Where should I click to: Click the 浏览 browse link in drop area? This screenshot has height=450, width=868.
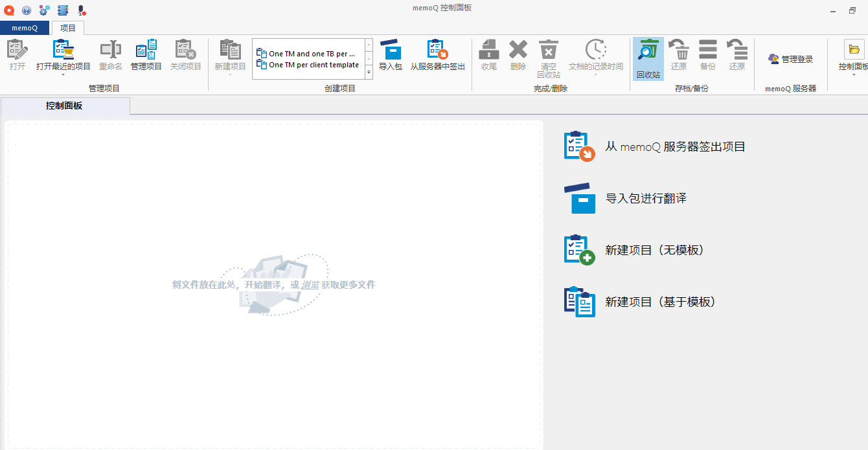[x=310, y=285]
